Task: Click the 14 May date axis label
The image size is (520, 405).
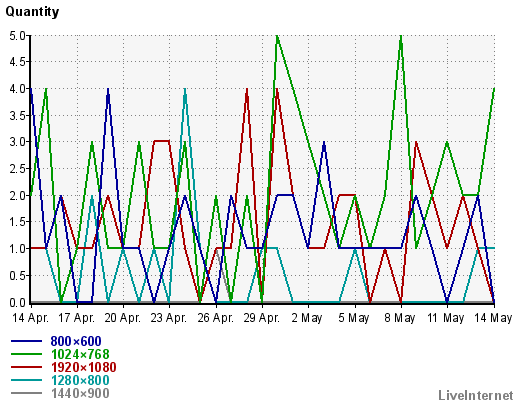Action: (x=493, y=318)
